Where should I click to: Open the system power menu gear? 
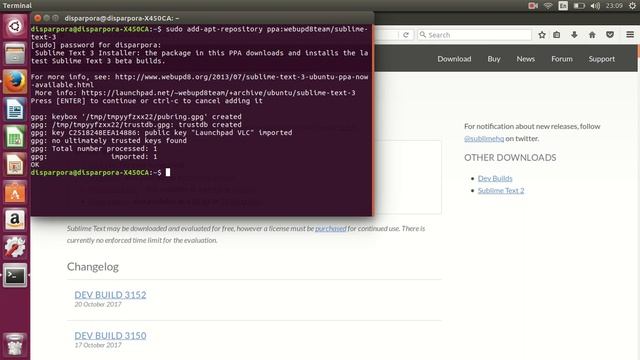(632, 5)
